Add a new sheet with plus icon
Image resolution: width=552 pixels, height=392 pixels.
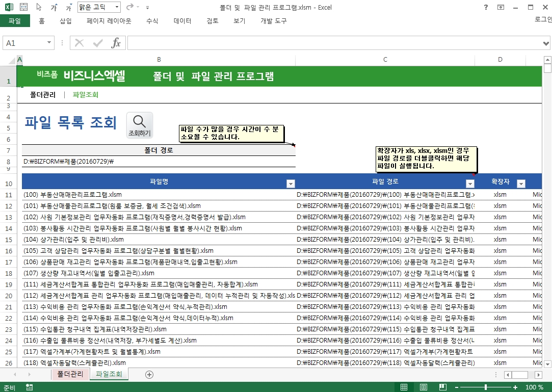(x=149, y=374)
